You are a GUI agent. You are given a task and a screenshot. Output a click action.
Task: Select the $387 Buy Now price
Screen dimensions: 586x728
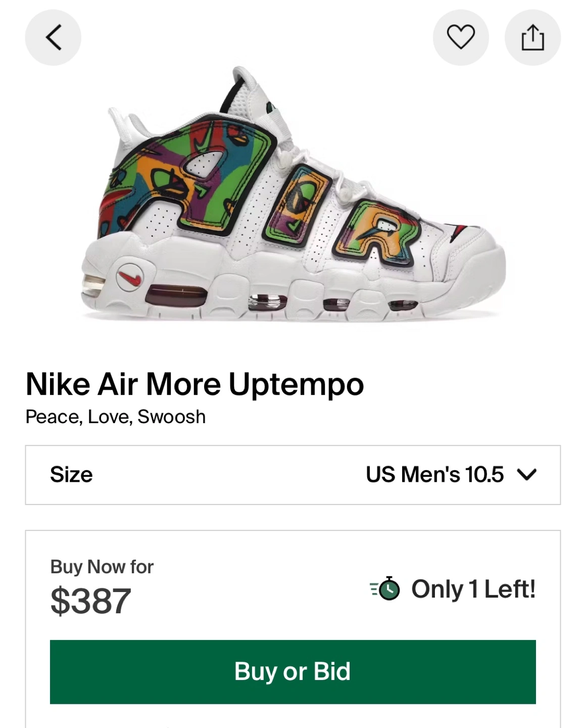click(x=91, y=601)
